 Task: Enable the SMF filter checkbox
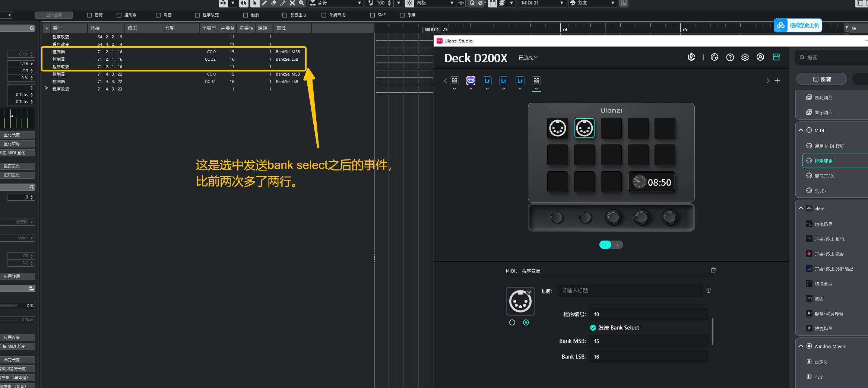pos(372,15)
